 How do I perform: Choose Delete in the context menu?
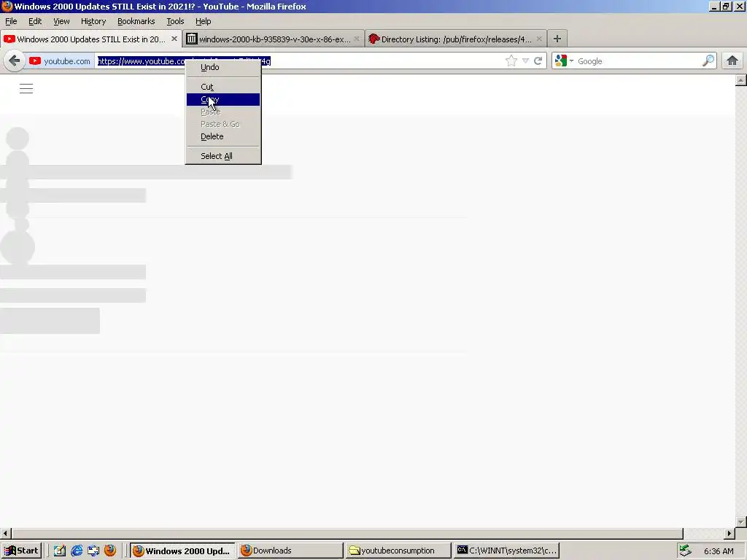click(223, 136)
